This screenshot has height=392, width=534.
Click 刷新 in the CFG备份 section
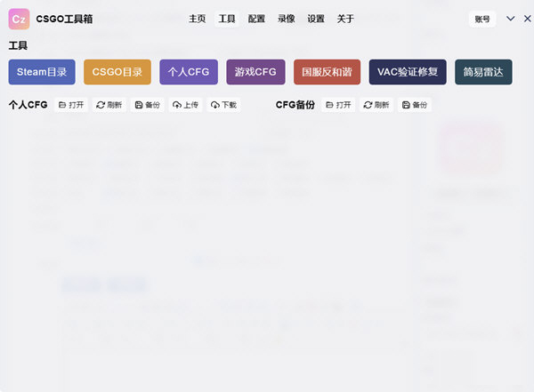376,105
